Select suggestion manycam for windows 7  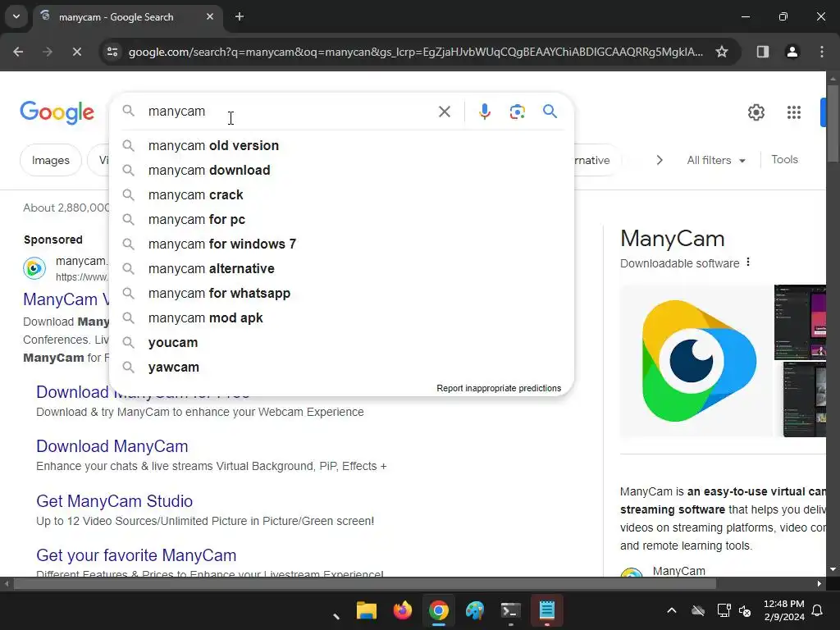pos(341,244)
